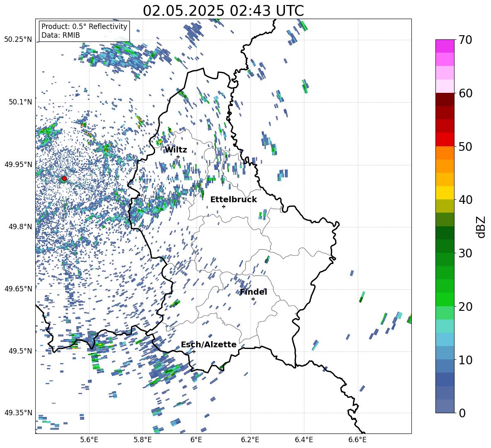The width and height of the screenshot is (491, 448).
Task: Click the Data: RMIB text
Action: [61, 35]
